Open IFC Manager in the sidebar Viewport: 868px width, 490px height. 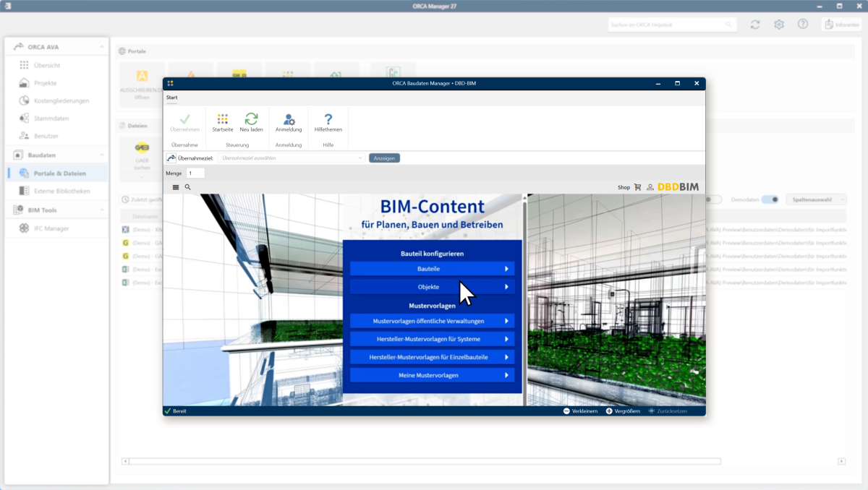click(x=51, y=228)
